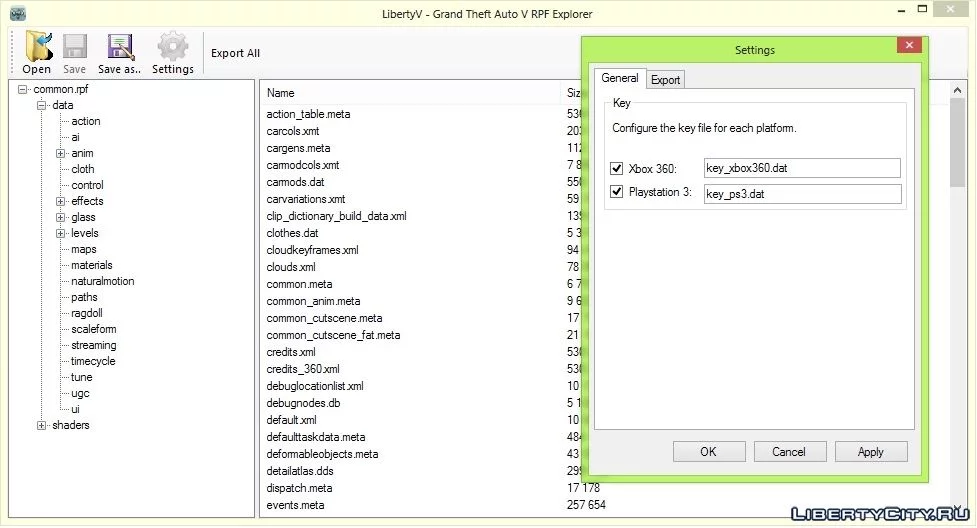Select file clothes.dat
This screenshot has width=977, height=528.
(x=292, y=233)
